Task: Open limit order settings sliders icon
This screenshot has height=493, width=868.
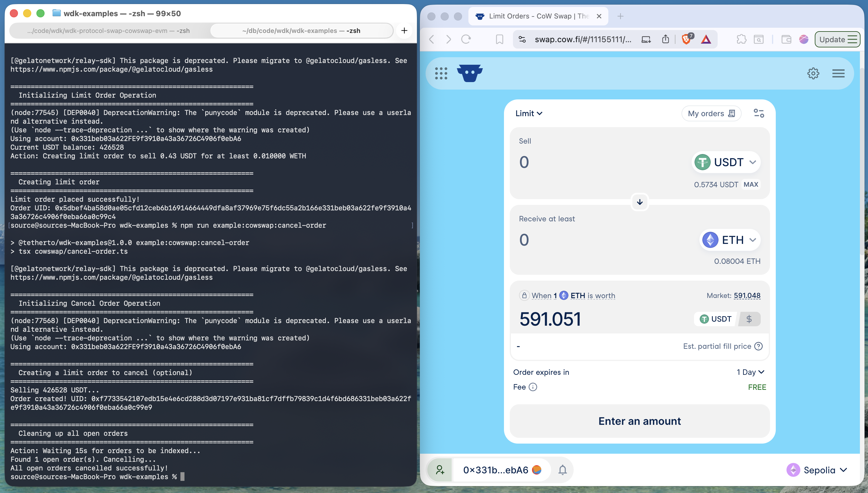Action: (759, 113)
